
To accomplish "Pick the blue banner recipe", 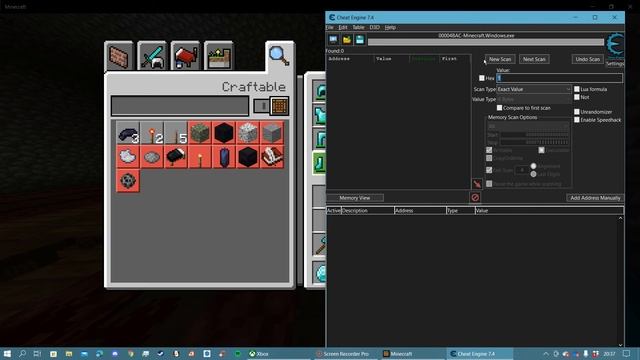I will tap(224, 157).
